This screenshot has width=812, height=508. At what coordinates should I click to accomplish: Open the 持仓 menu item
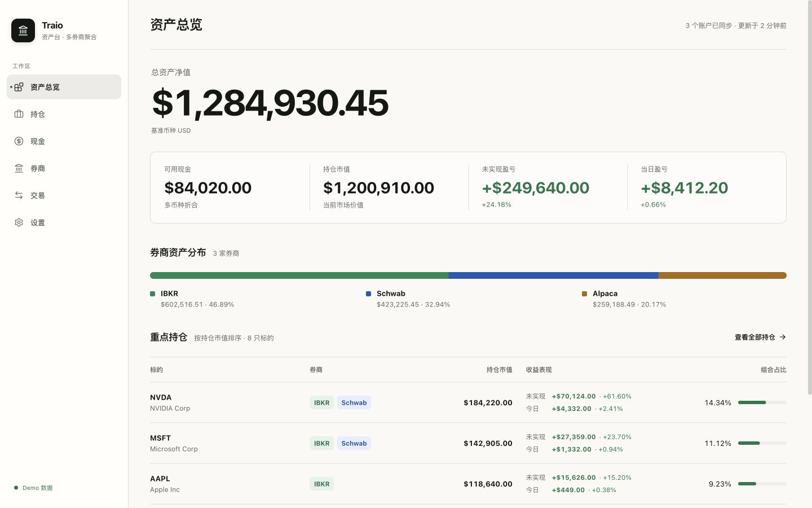click(x=64, y=114)
